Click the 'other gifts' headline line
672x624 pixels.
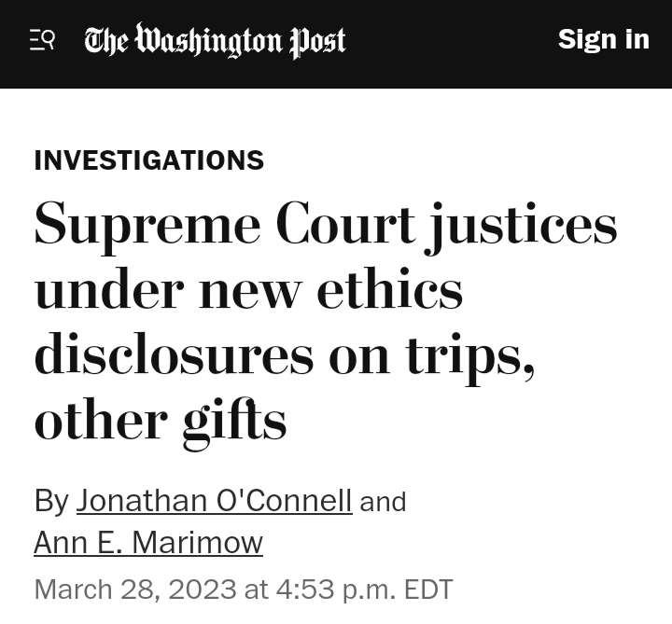pyautogui.click(x=161, y=422)
